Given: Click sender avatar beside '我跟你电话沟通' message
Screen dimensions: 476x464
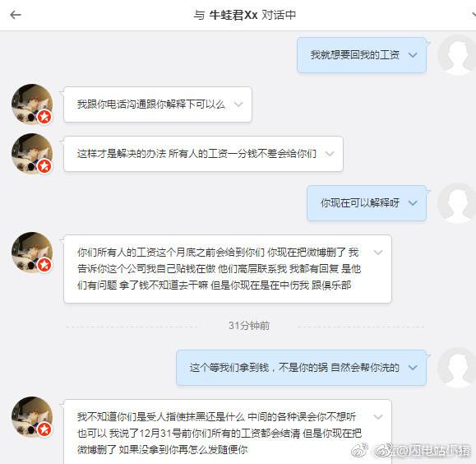Looking at the screenshot, I should pyautogui.click(x=32, y=104).
